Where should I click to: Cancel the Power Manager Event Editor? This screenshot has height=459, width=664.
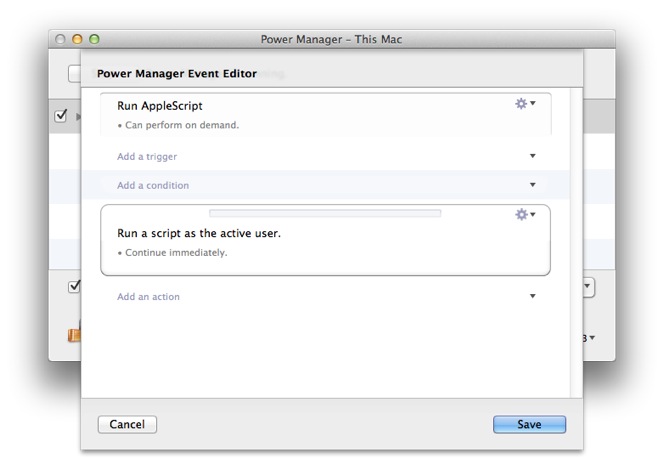127,424
